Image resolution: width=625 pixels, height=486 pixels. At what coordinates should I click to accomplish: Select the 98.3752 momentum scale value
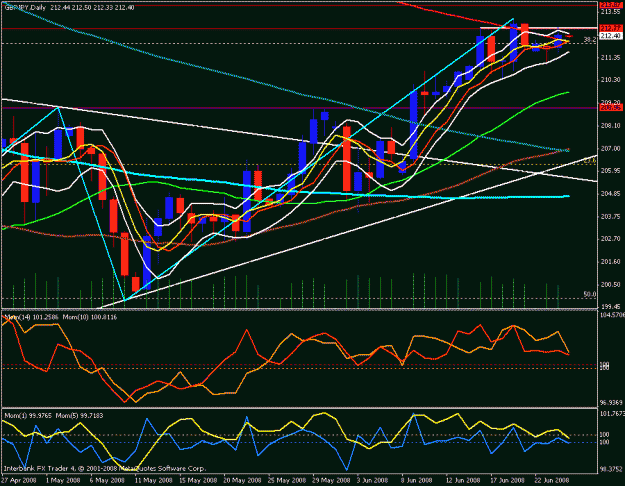pos(612,469)
